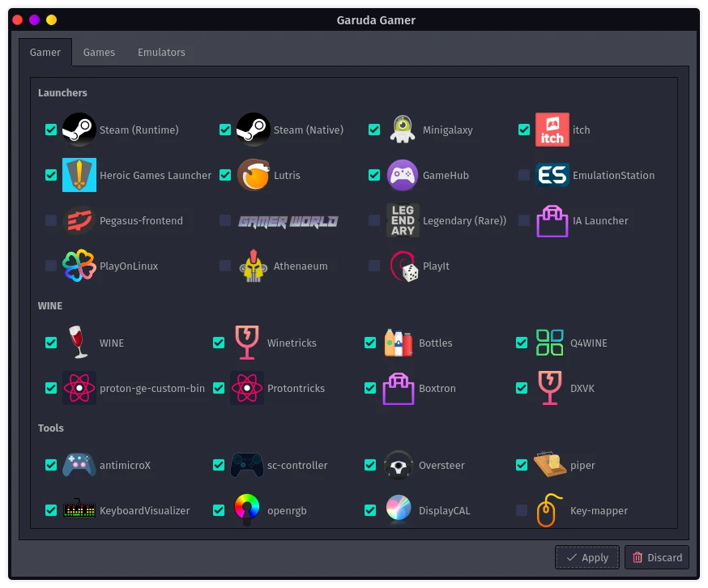Click the KeyboardVisualizer label
The image size is (708, 588).
[x=144, y=511]
